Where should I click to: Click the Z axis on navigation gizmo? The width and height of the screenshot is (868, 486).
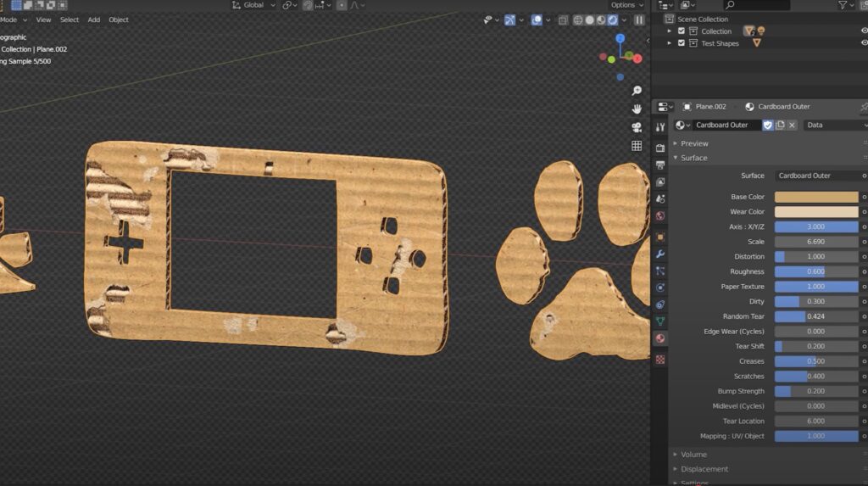[x=620, y=38]
